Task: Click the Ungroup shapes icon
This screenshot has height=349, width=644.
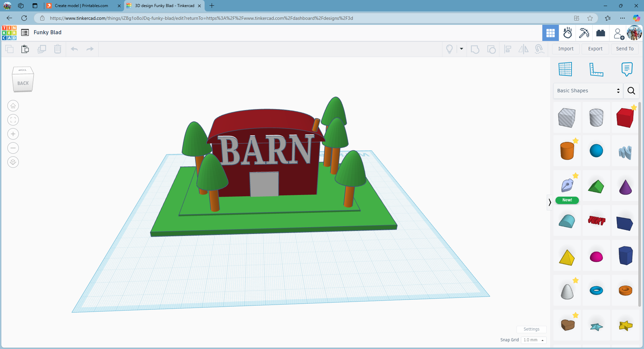Action: (491, 49)
